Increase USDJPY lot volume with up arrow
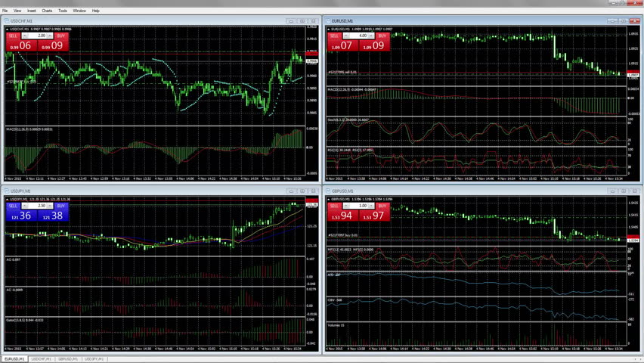The height and width of the screenshot is (363, 644). click(x=50, y=206)
